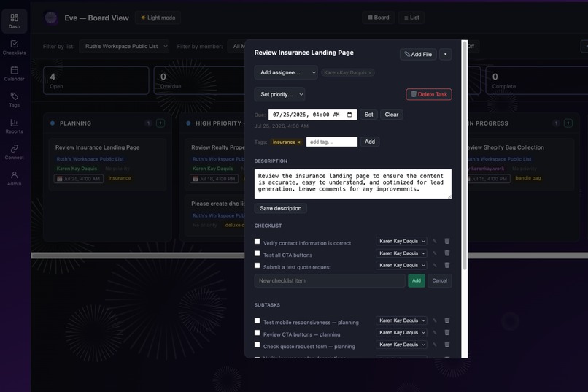The image size is (588, 392).
Task: Change assignee for 'Test mobile responsiveness' subtask
Action: [401, 320]
